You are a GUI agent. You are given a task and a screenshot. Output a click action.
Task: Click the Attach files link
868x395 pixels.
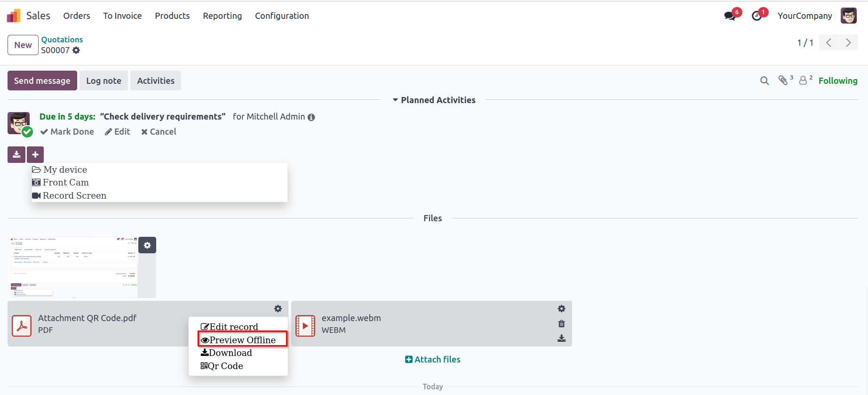coord(433,360)
